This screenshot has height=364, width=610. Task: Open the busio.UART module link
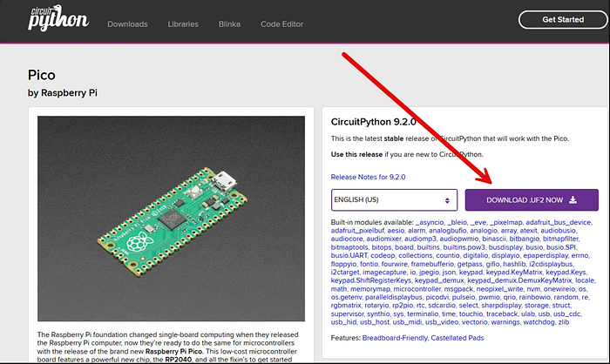[349, 255]
